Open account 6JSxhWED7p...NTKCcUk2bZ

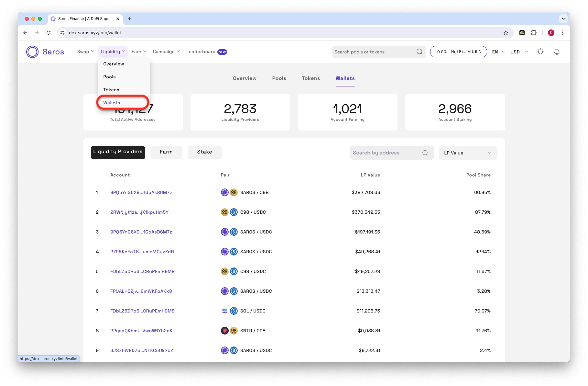point(142,350)
